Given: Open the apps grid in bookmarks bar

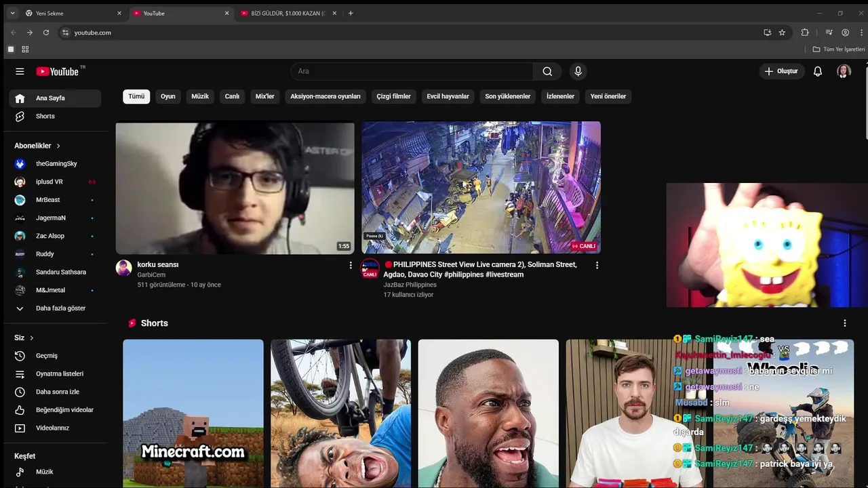Looking at the screenshot, I should point(25,49).
